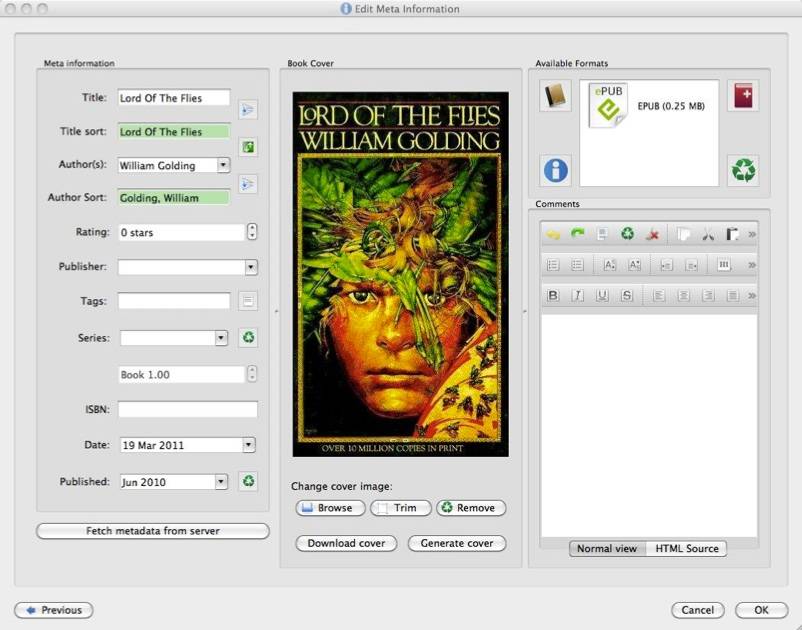Open the Publisher dropdown list
The width and height of the screenshot is (802, 630).
point(250,267)
